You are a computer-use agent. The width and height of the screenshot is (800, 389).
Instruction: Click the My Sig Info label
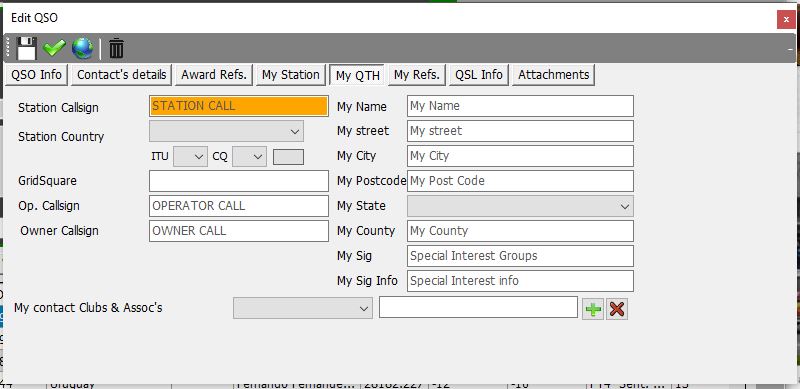pos(367,281)
